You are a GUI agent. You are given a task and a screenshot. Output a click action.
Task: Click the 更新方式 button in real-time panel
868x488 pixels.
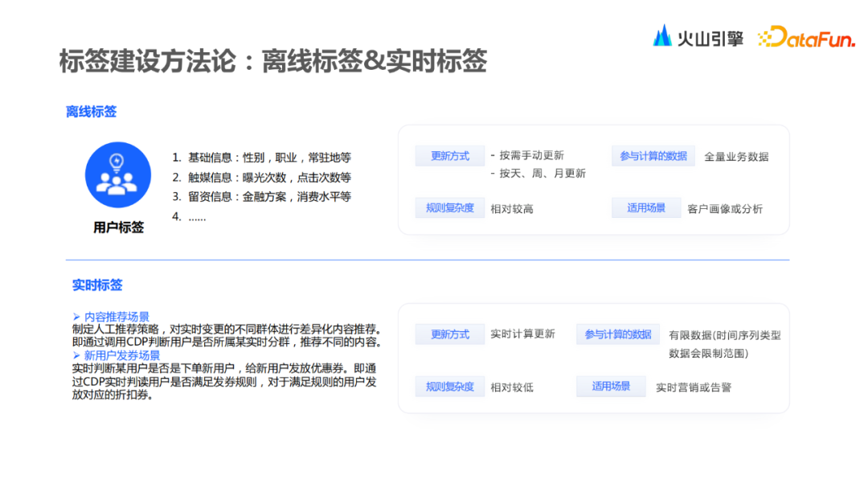click(448, 334)
